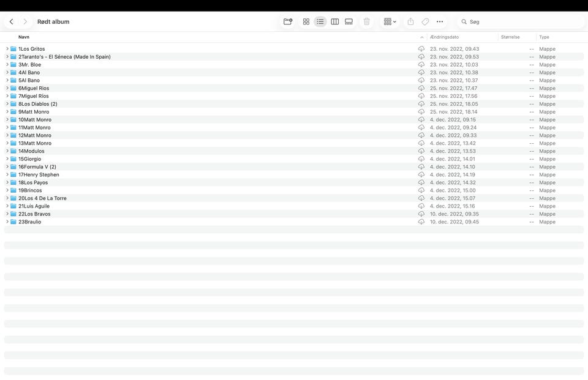Screen dimensions: 588x380
Task: Click the 11Matt Monro folder icon
Action: click(x=13, y=127)
